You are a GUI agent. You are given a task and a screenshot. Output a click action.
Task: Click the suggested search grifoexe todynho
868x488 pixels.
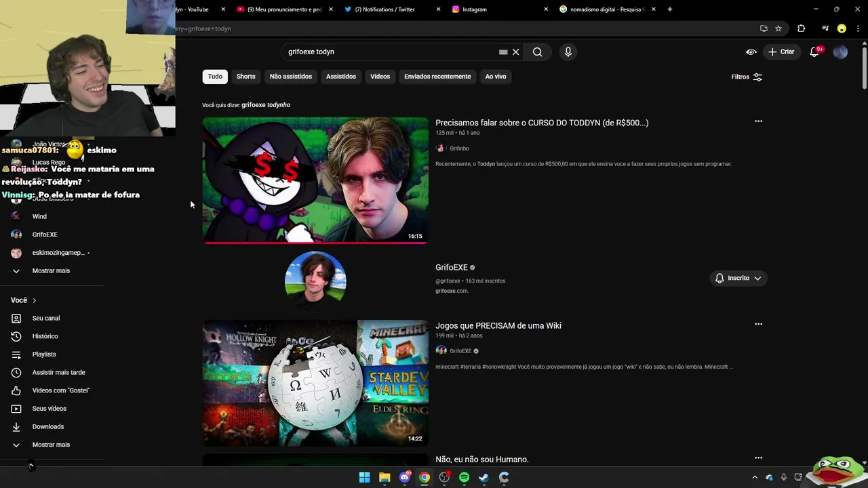[266, 105]
